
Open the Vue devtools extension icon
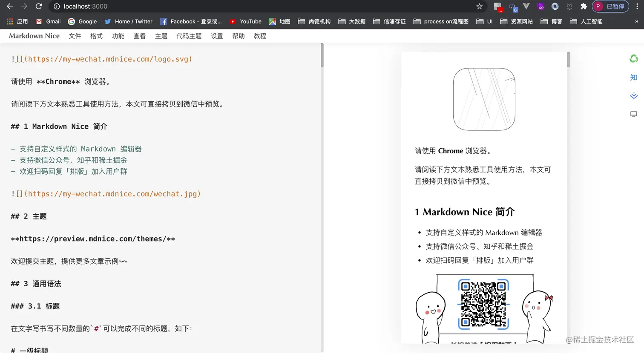tap(526, 6)
